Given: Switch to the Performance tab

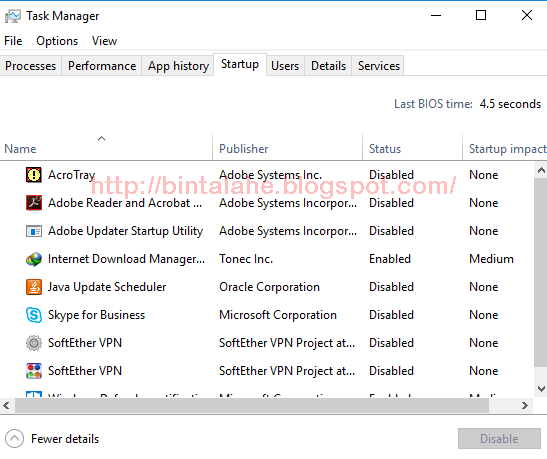Looking at the screenshot, I should (x=102, y=66).
